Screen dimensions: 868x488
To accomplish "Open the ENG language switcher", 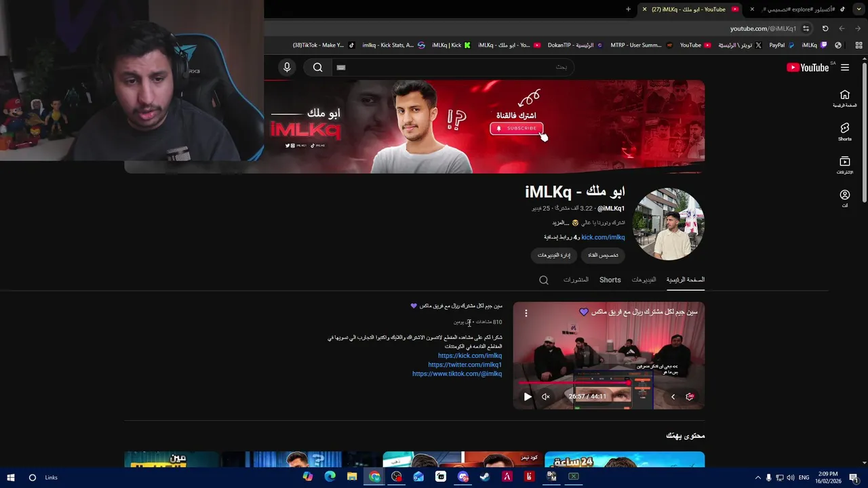I will point(804,477).
